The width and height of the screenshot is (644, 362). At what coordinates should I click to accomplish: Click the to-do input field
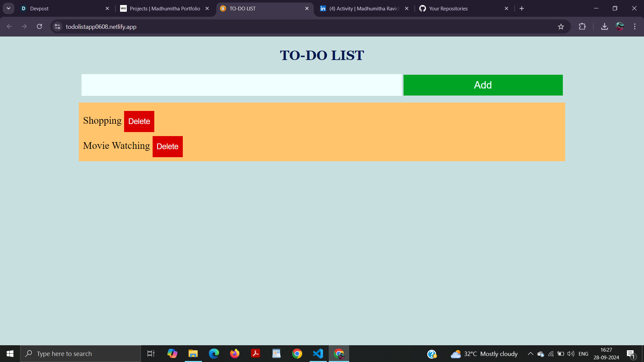coord(241,85)
